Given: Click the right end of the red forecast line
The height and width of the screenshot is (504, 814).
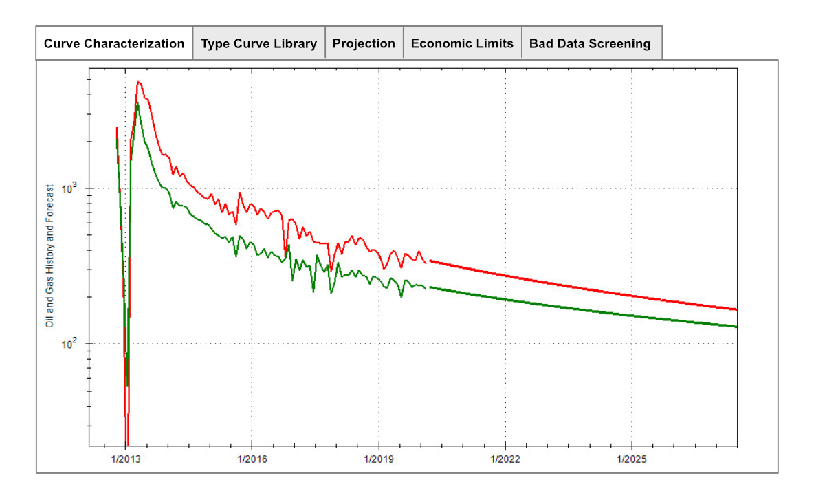Looking at the screenshot, I should click(735, 309).
